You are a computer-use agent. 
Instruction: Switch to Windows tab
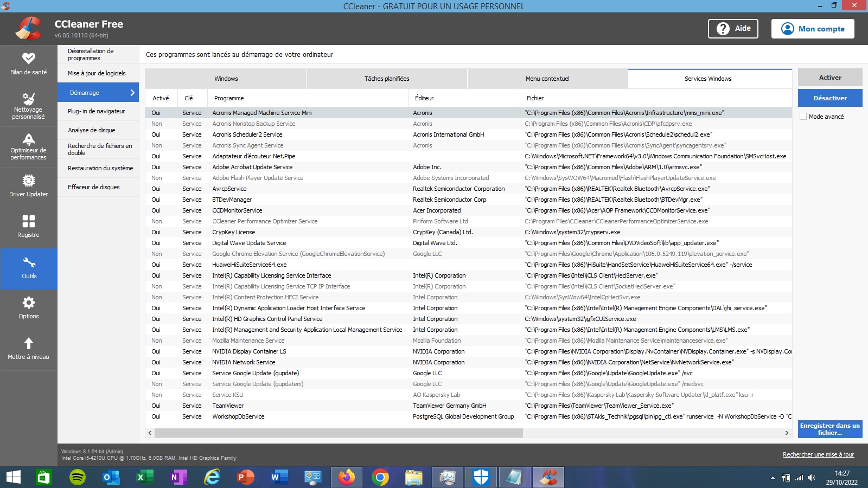coord(226,79)
